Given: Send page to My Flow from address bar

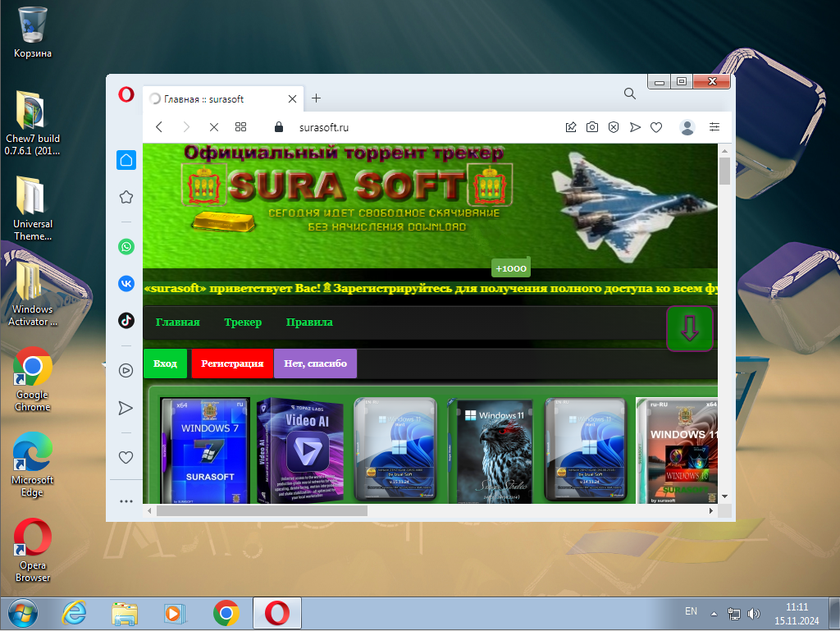Looking at the screenshot, I should [x=635, y=127].
